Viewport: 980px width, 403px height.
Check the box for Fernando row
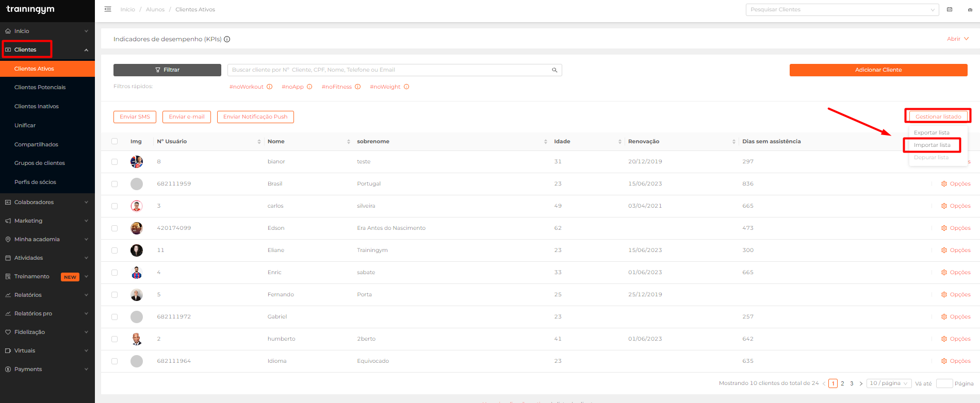[x=115, y=295]
